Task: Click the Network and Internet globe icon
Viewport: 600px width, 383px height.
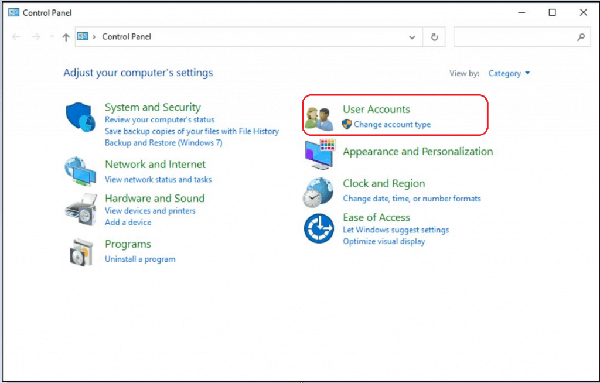Action: pos(80,171)
